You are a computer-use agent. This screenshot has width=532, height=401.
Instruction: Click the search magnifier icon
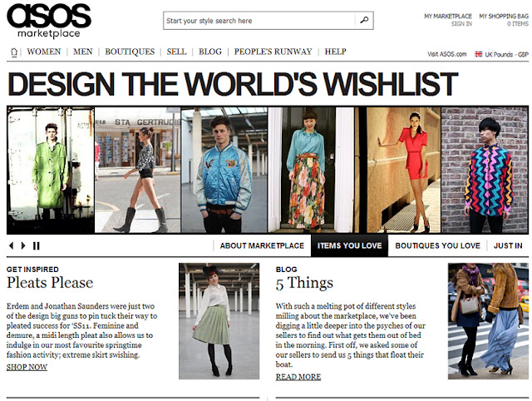point(364,20)
